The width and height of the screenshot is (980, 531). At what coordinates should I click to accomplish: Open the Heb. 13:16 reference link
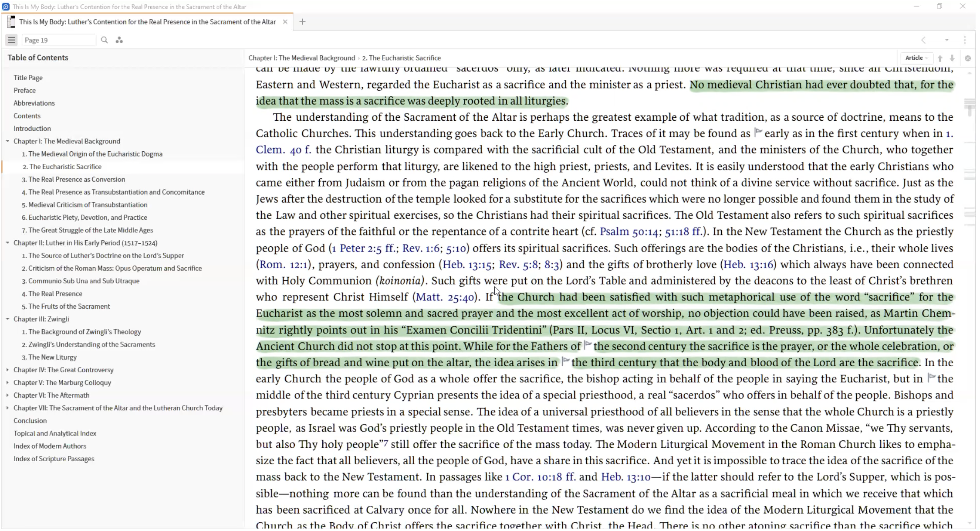[x=748, y=265]
